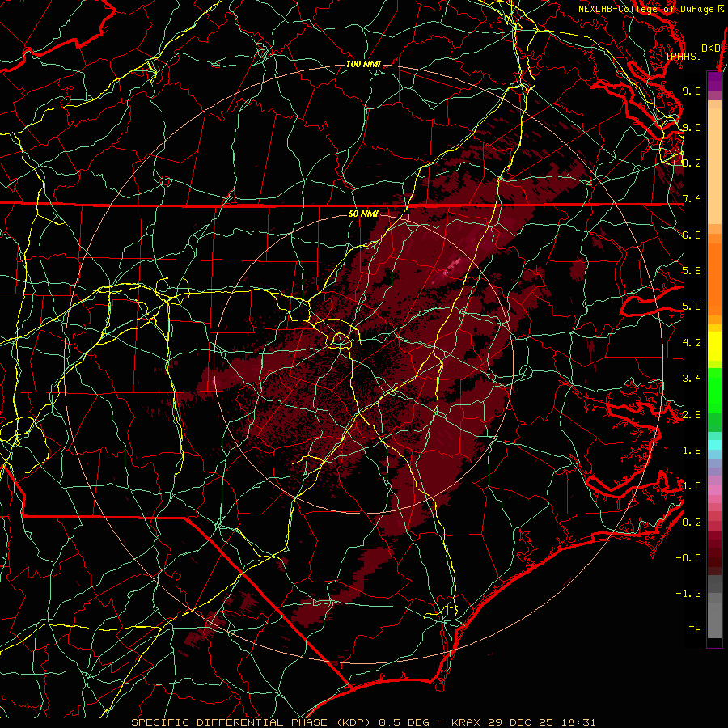Click the 50 NMI range ring label
728x728 pixels.
pos(363,214)
